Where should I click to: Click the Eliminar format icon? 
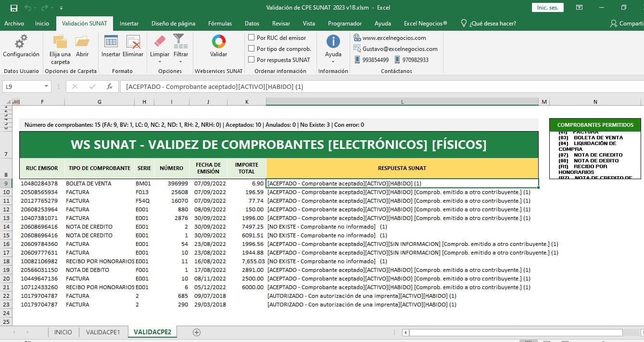(x=133, y=43)
